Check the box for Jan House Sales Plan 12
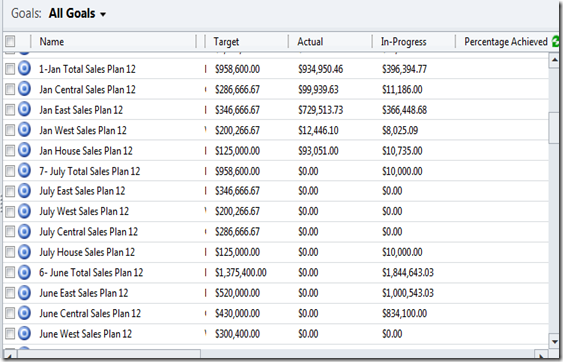The height and width of the screenshot is (362, 563). coord(10,151)
